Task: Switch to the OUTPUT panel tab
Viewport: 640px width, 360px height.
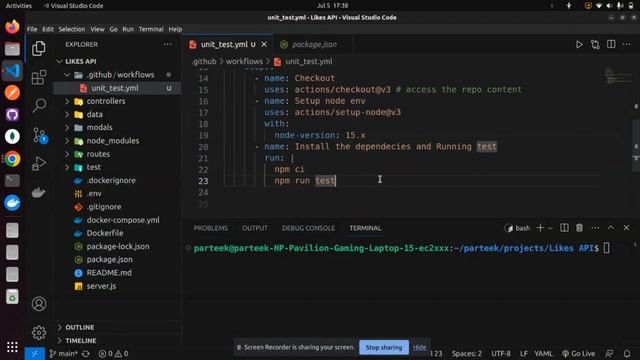Action: (255, 228)
